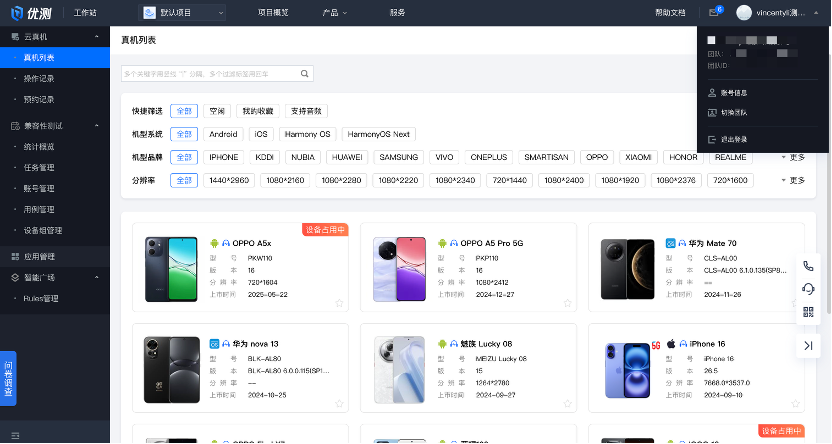Favorite the iPhone 16 star
The width and height of the screenshot is (832, 444).
[795, 404]
